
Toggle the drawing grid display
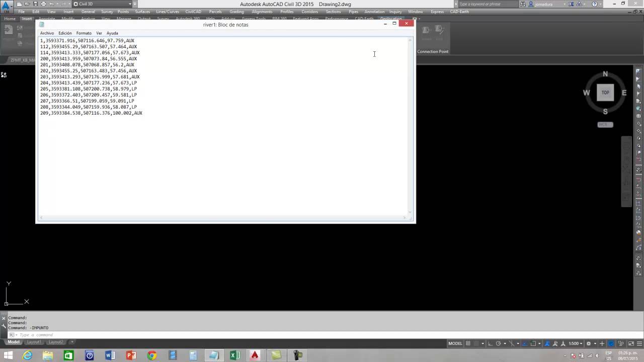[468, 343]
